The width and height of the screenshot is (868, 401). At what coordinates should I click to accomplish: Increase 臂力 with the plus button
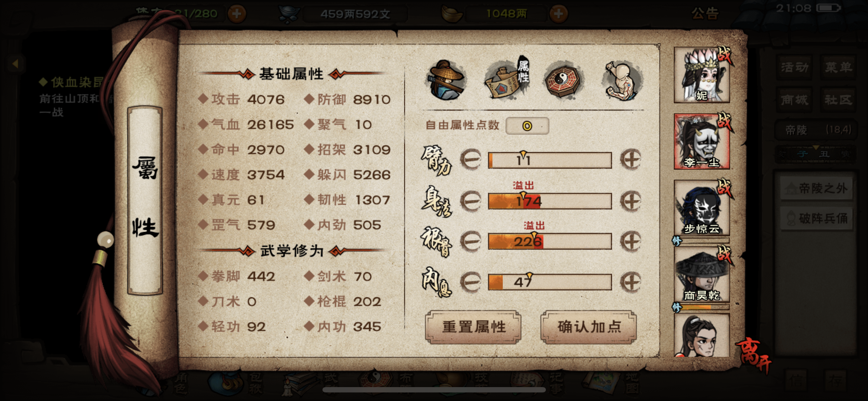tap(630, 160)
